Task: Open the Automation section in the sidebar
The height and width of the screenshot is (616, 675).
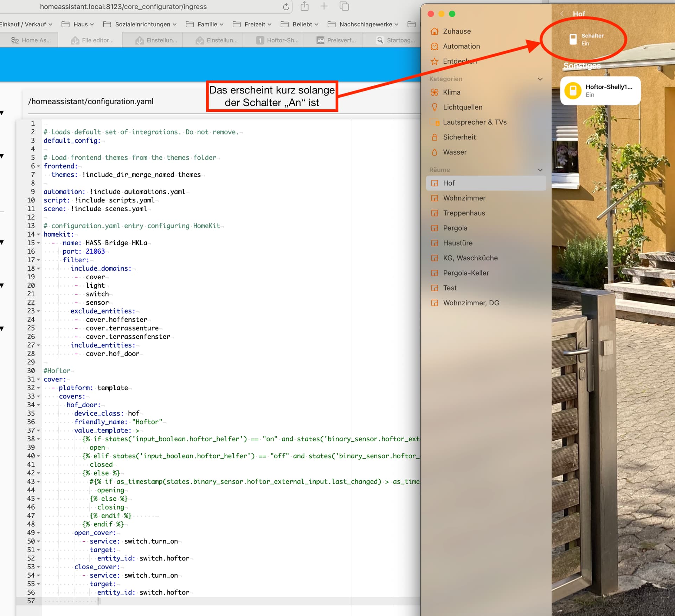Action: coord(461,46)
